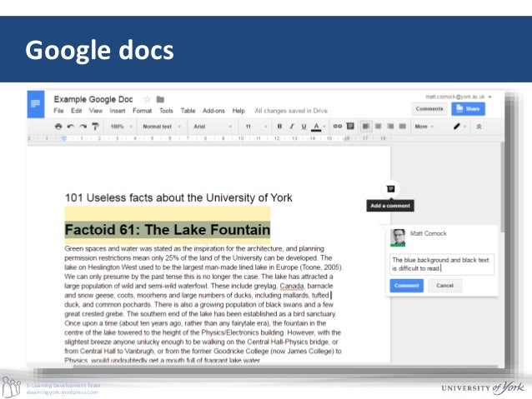Select the Paint format tool

tap(95, 127)
